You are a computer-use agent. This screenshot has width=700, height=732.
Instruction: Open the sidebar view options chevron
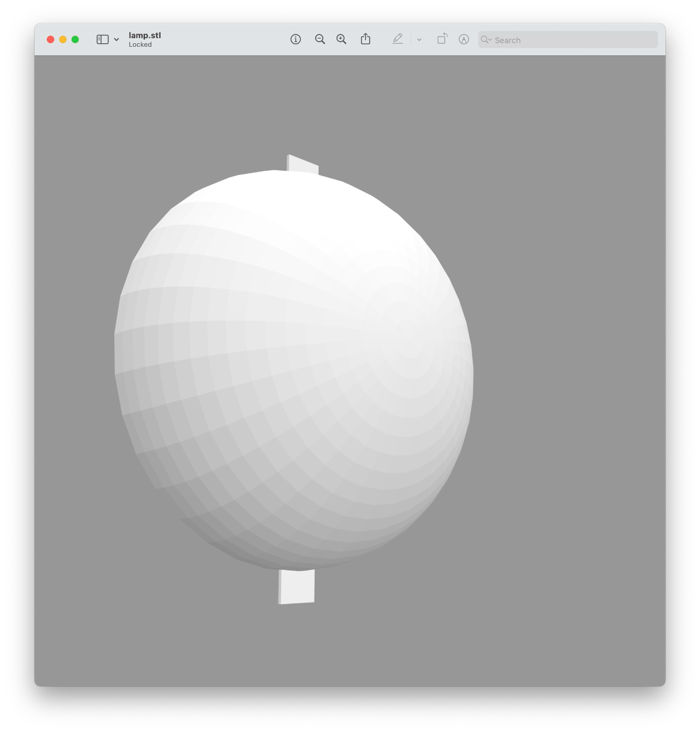(116, 40)
